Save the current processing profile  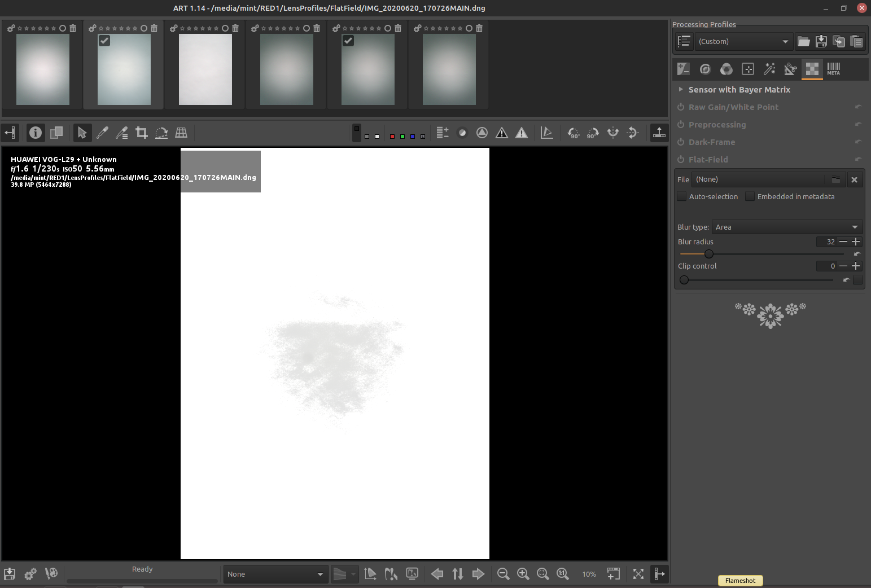(821, 41)
